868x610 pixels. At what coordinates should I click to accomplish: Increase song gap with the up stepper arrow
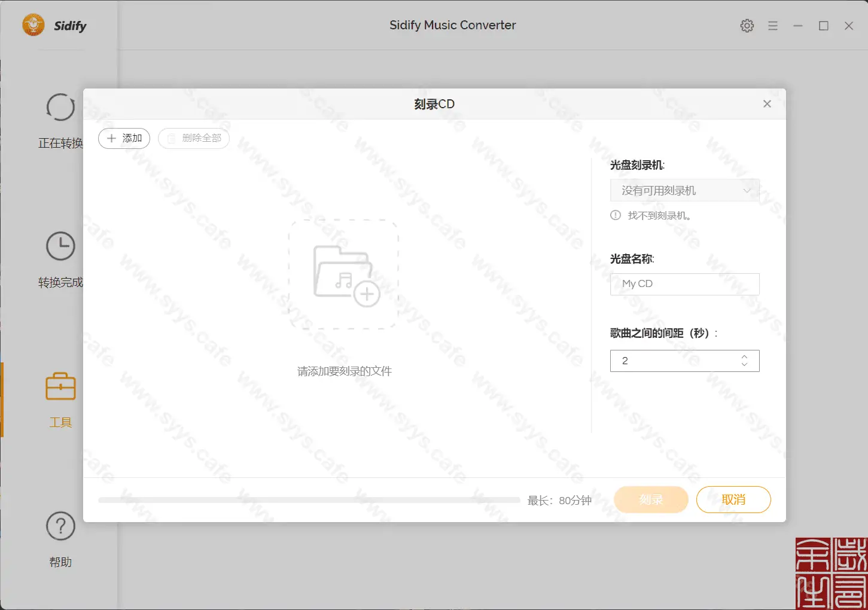pyautogui.click(x=744, y=356)
